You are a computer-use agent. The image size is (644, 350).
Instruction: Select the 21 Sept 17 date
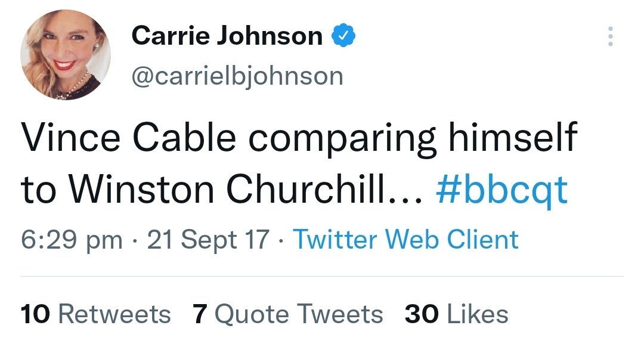(208, 240)
